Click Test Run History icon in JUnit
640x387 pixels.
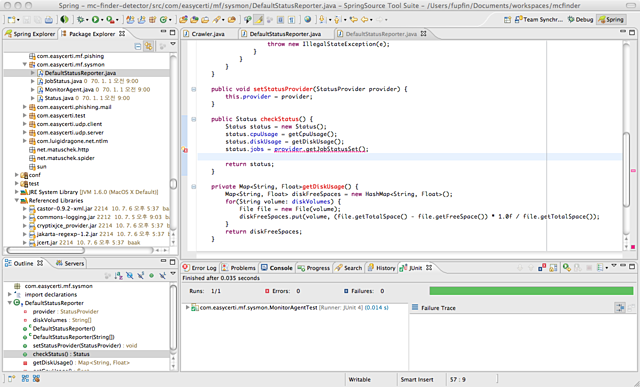pos(600,268)
